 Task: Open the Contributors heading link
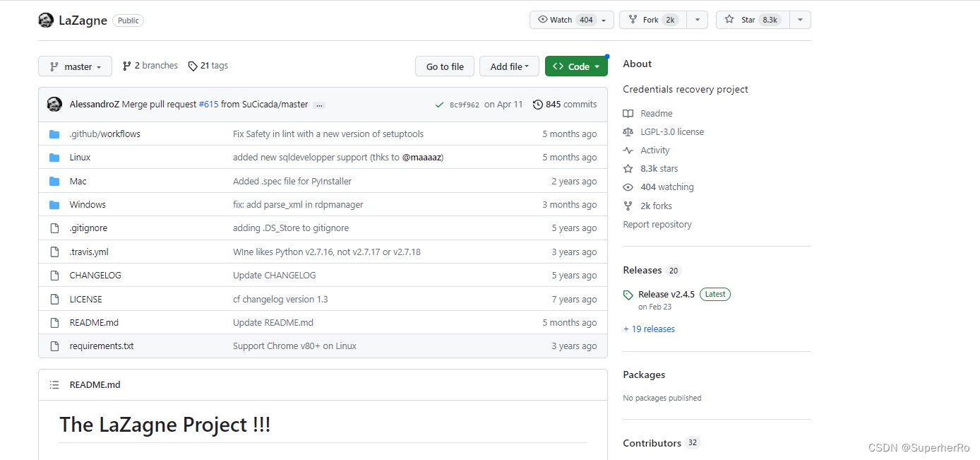pyautogui.click(x=652, y=444)
